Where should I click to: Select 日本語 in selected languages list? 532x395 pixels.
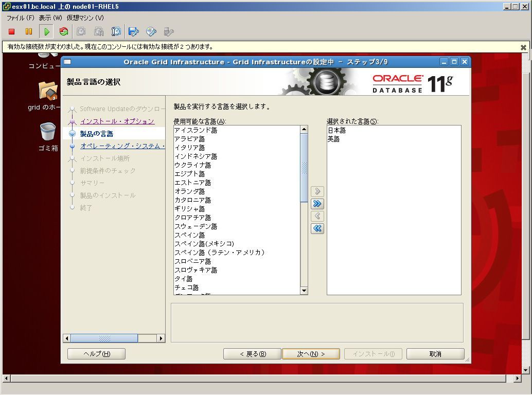pos(394,130)
